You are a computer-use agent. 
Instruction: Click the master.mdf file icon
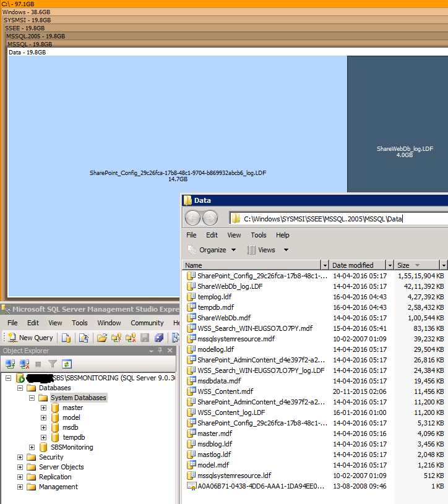tap(191, 434)
